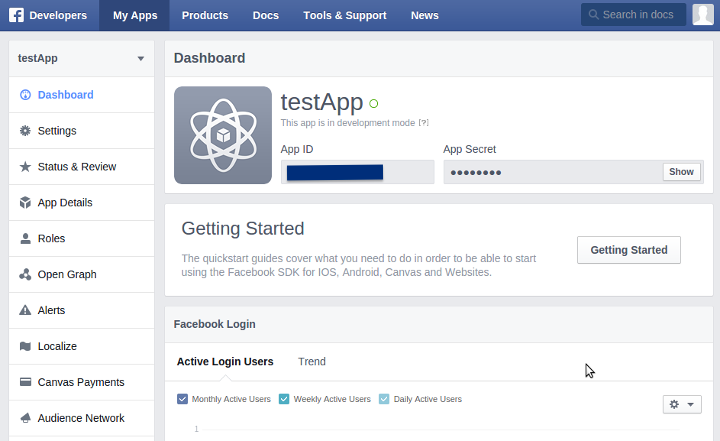Open the Docs menu

pyautogui.click(x=265, y=15)
